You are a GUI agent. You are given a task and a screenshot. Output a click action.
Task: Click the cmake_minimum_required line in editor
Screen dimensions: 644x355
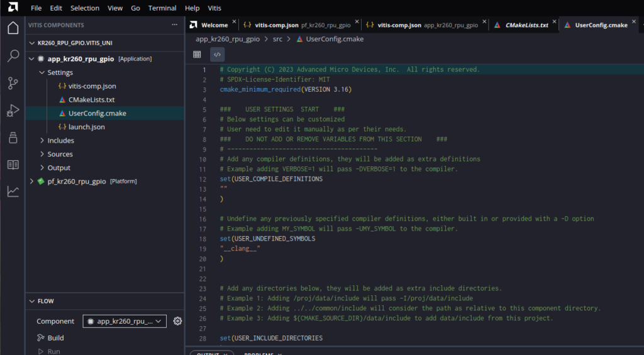click(x=286, y=89)
